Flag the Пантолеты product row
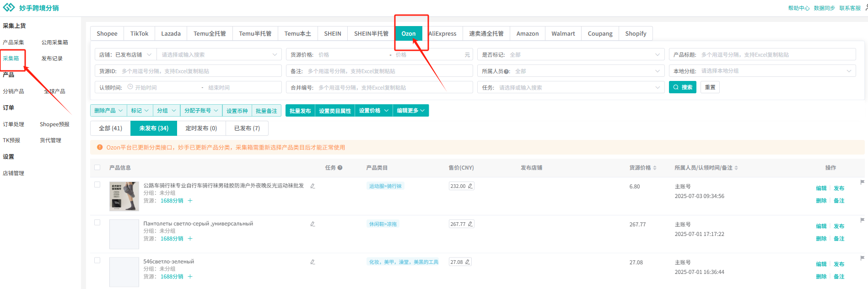The image size is (868, 289). pyautogui.click(x=863, y=220)
